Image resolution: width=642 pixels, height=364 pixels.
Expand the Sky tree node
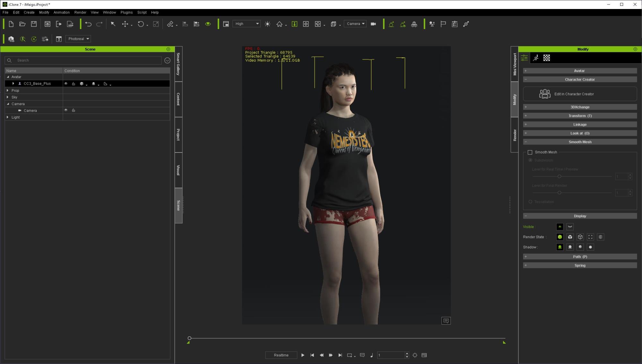point(8,97)
